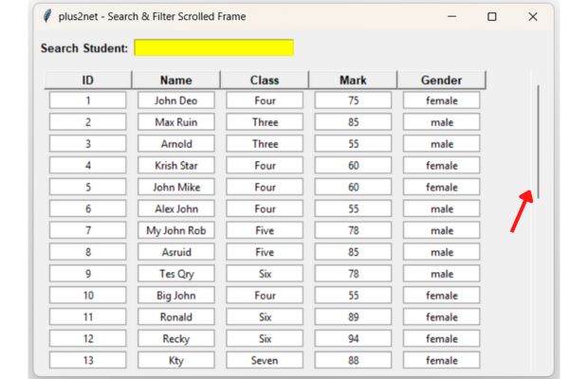This screenshot has height=379, width=588.
Task: Click the ID cell containing 4
Action: point(88,166)
